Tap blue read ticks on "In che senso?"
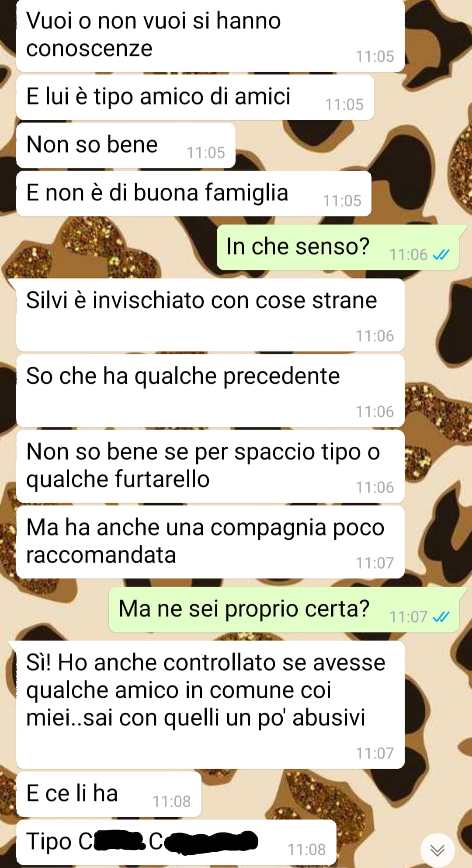This screenshot has height=868, width=472. tap(441, 255)
